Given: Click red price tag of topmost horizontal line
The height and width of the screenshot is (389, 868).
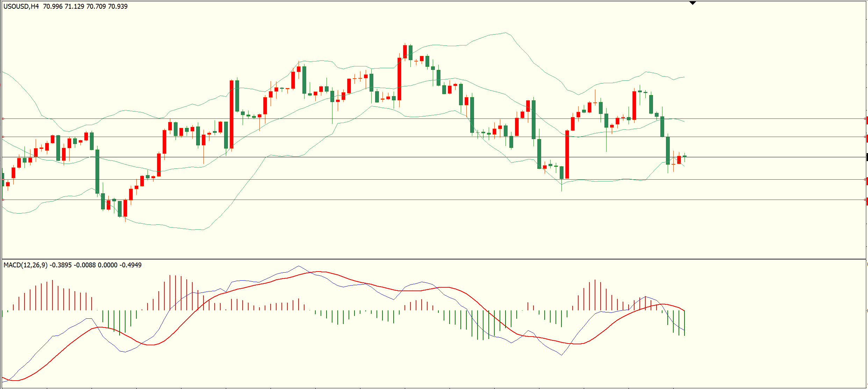Looking at the screenshot, I should [867, 121].
